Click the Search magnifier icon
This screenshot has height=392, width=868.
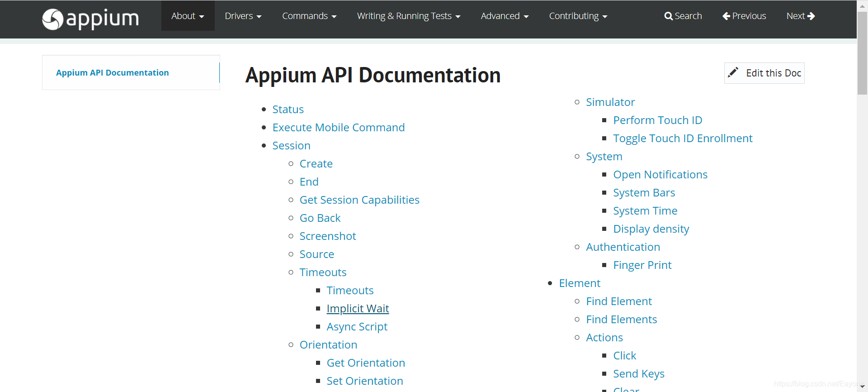[x=668, y=16]
